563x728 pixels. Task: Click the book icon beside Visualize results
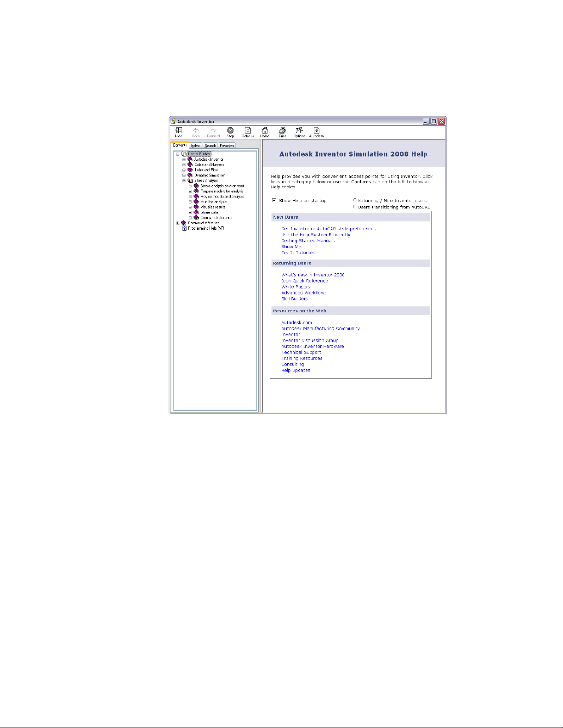196,207
